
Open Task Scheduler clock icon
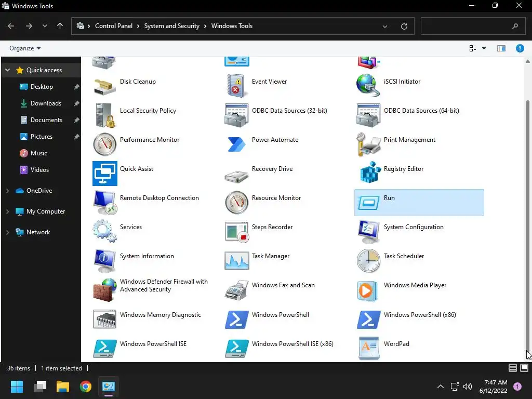click(x=368, y=261)
